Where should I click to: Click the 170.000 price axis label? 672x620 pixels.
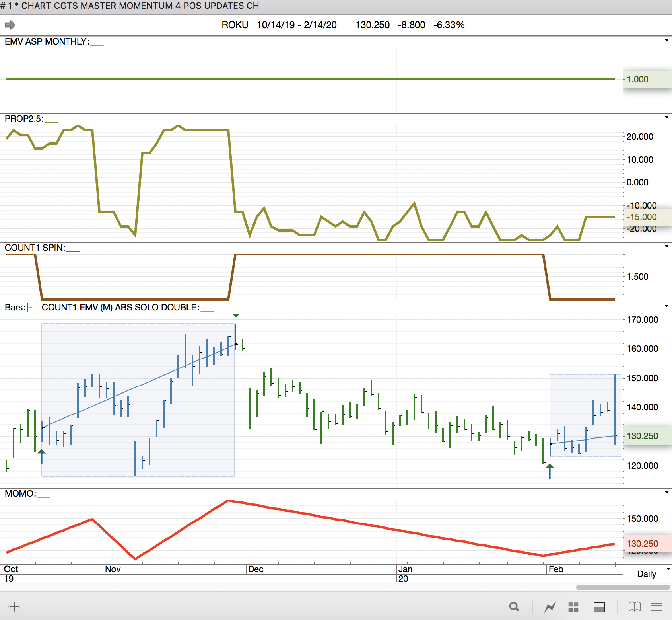[x=642, y=320]
